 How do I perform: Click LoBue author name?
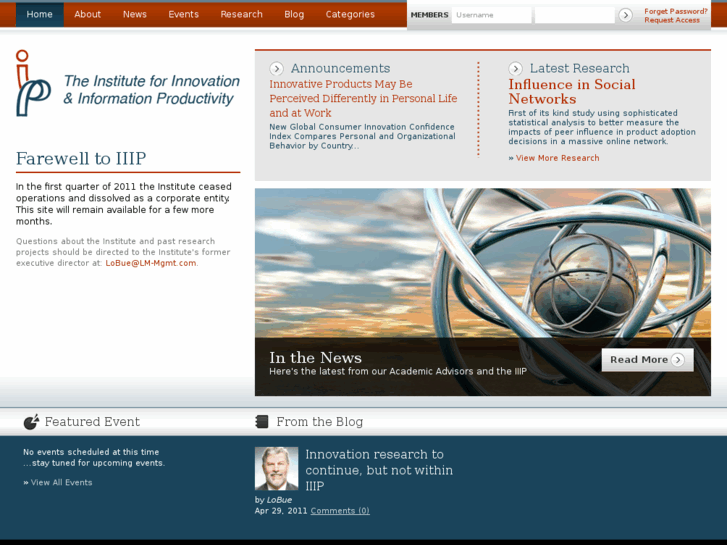[279, 500]
